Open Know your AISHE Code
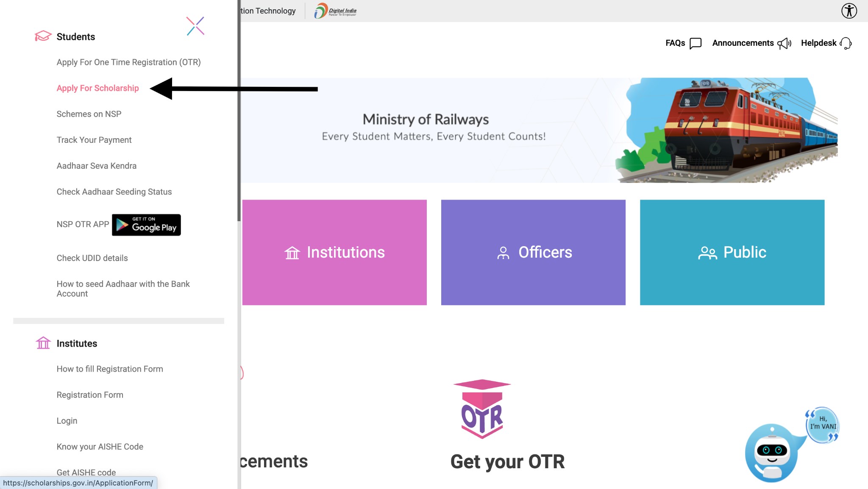Image resolution: width=868 pixels, height=489 pixels. coord(100,447)
